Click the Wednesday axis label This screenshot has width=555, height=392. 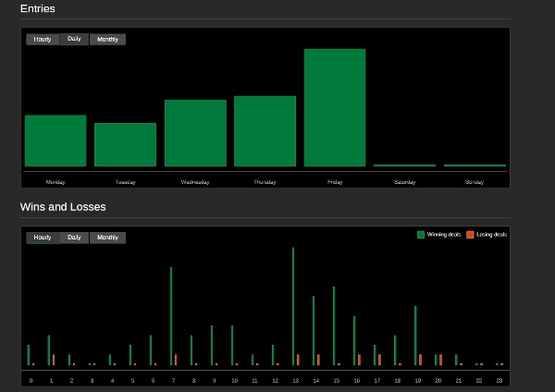coord(195,182)
